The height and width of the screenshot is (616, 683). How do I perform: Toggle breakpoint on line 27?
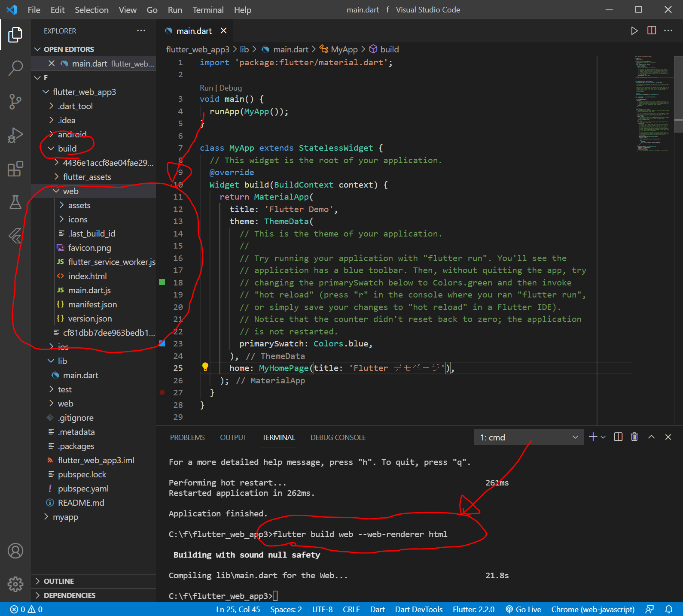pyautogui.click(x=162, y=392)
